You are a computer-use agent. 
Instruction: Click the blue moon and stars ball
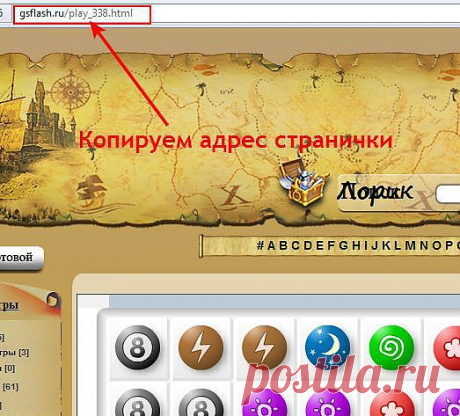coord(328,347)
